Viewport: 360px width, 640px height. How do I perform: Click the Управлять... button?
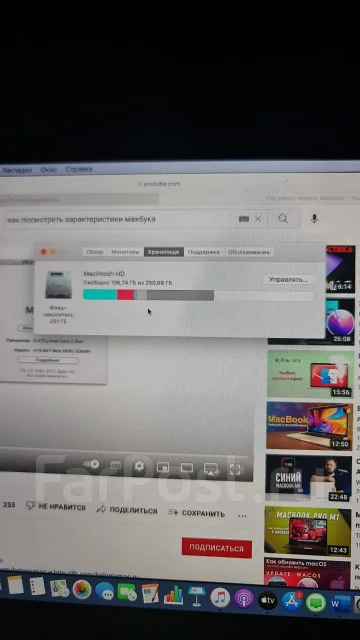(288, 280)
